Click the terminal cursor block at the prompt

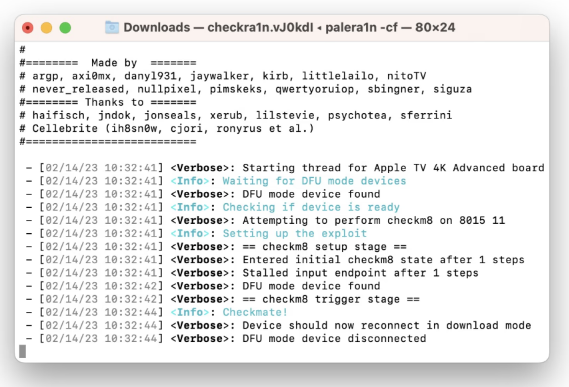coord(22,351)
